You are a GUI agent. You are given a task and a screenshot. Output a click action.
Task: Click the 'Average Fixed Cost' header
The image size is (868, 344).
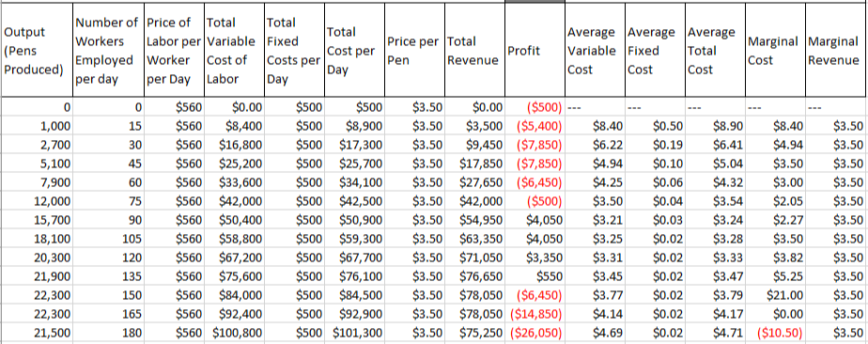pyautogui.click(x=655, y=50)
